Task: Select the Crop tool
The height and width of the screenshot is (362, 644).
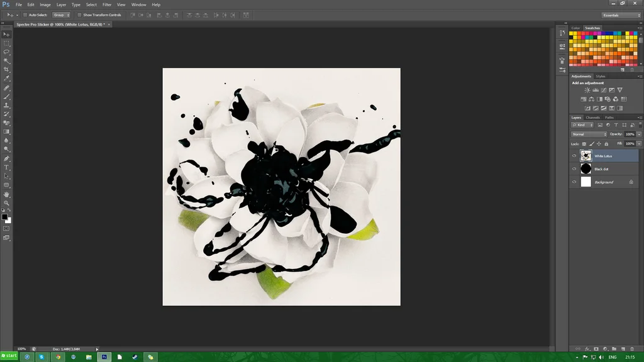Action: (6, 70)
